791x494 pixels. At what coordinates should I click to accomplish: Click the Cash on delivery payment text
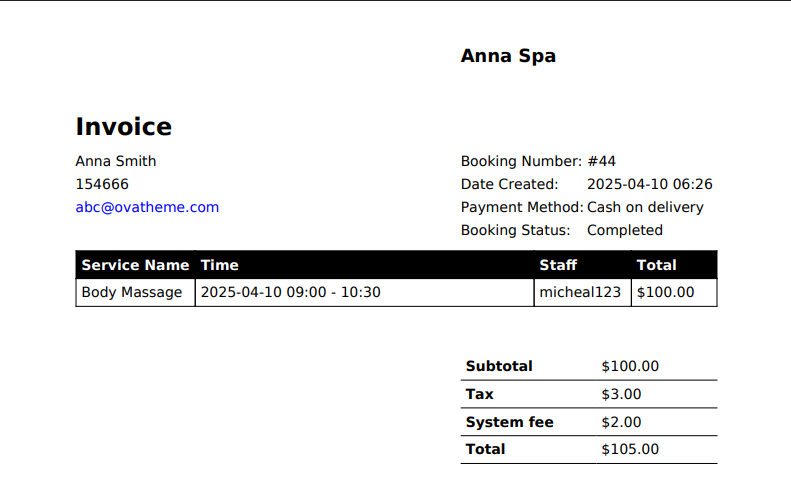(x=645, y=207)
